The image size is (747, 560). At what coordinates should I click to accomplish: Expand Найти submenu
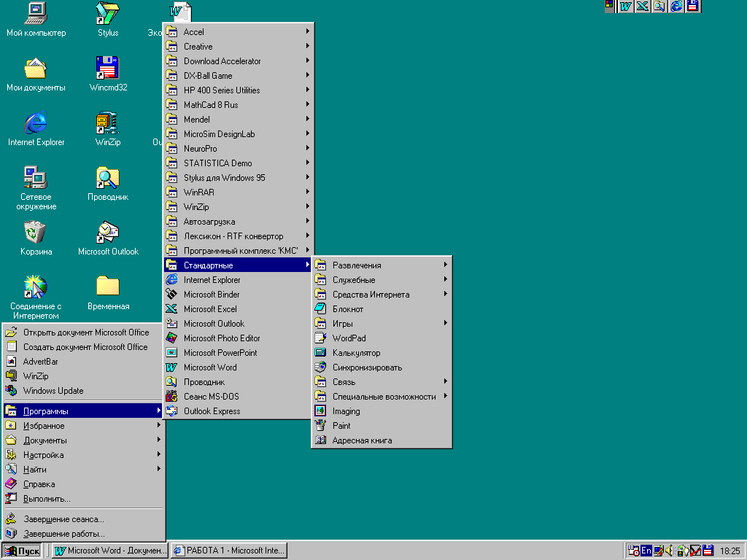pyautogui.click(x=83, y=470)
